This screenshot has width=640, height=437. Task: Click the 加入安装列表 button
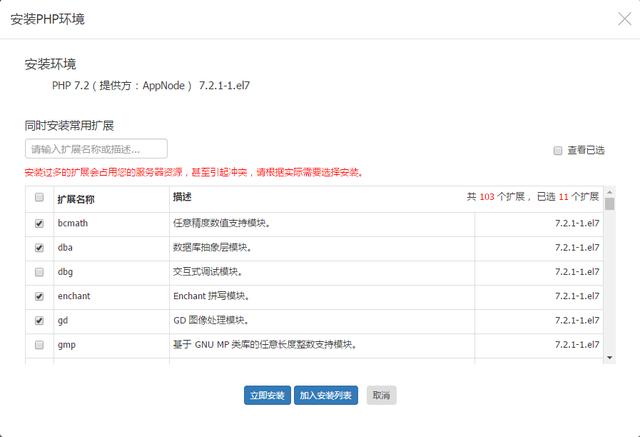(x=326, y=395)
